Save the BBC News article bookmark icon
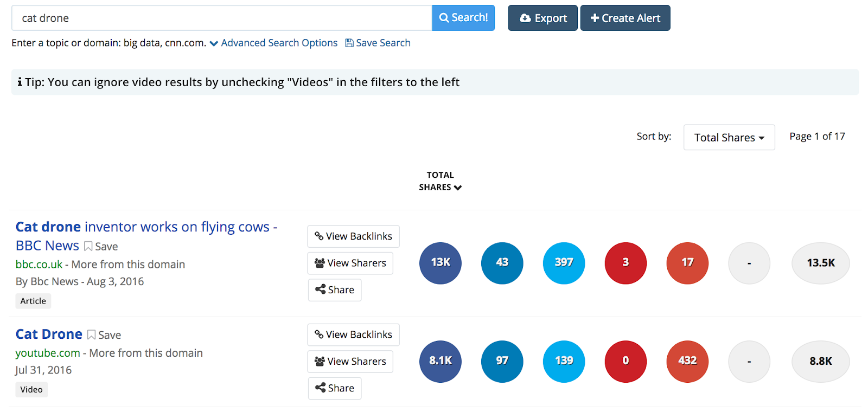The width and height of the screenshot is (868, 412). [88, 247]
